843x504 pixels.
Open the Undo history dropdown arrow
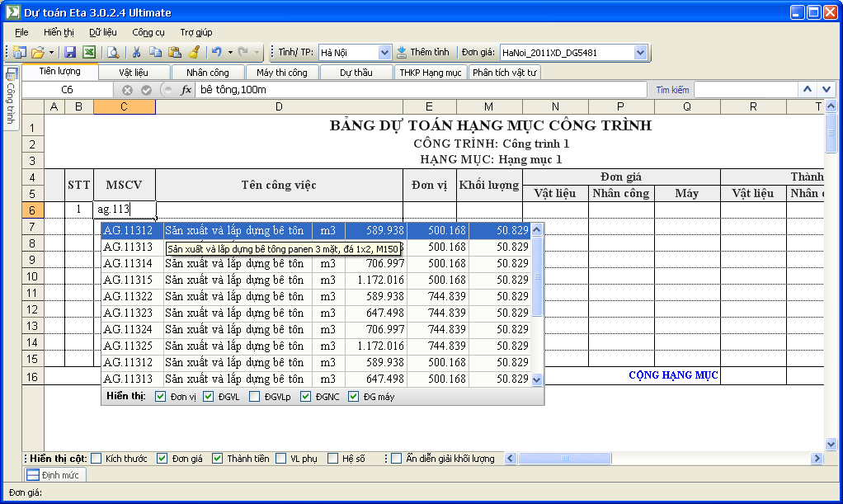[x=230, y=52]
